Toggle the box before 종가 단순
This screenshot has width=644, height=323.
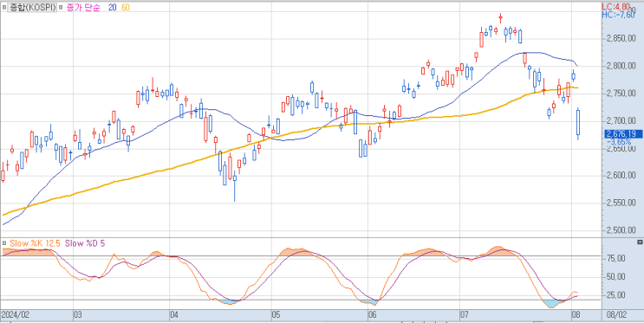62,8
